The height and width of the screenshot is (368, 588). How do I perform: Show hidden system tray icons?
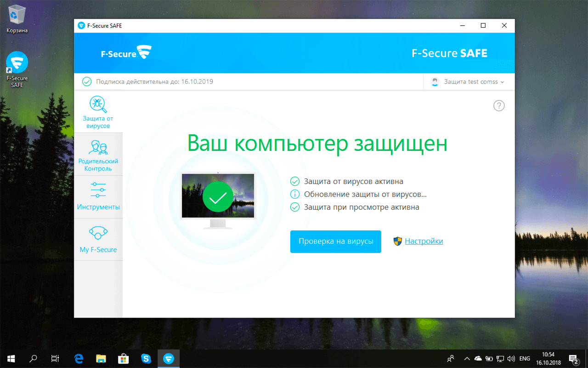(x=467, y=358)
